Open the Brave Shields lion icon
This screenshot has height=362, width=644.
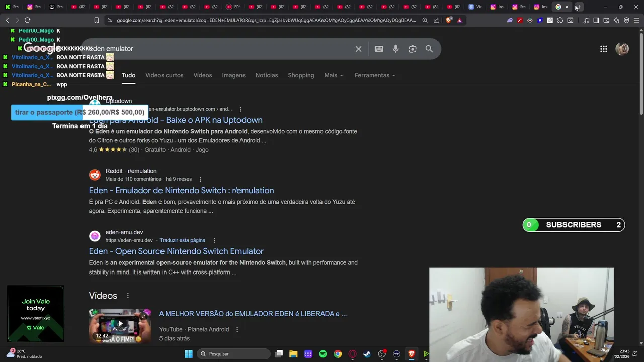point(449,20)
